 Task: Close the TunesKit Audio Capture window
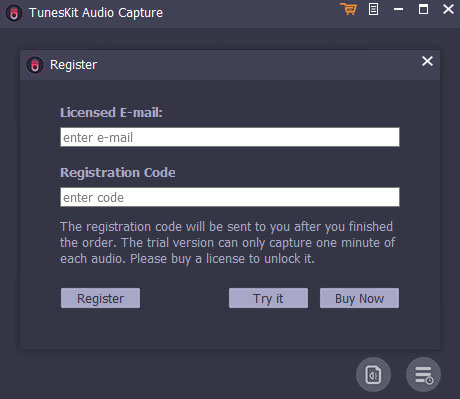pos(448,9)
